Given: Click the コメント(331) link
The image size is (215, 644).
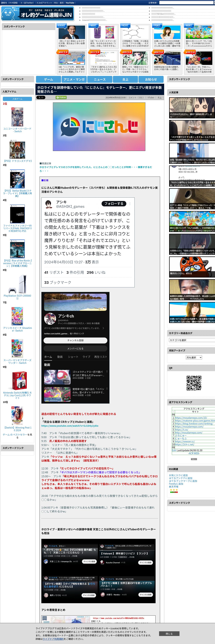Looking at the screenshot, I should tap(136, 97).
